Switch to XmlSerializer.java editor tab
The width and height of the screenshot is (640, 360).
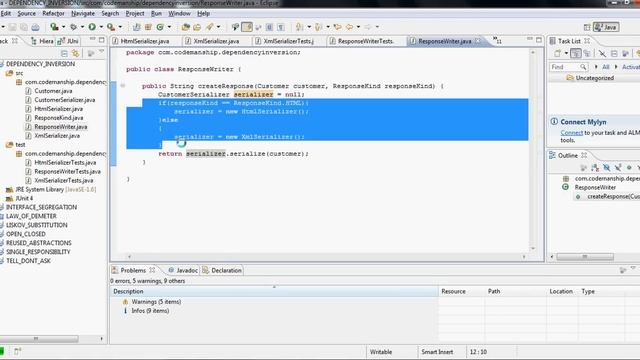pos(216,41)
